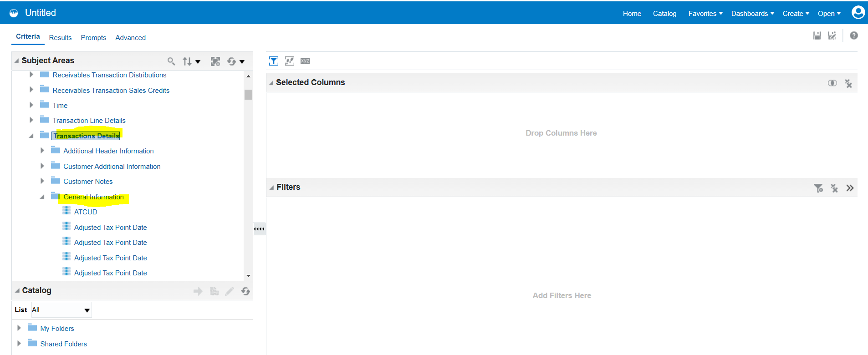Click Shared Folders label in Catalog
Screen dimensions: 868x355
[x=63, y=344]
